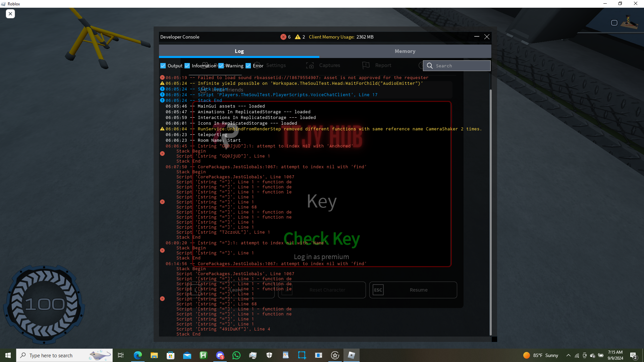Screen dimensions: 644x362
Task: Open Discord from the taskbar
Action: point(220,355)
